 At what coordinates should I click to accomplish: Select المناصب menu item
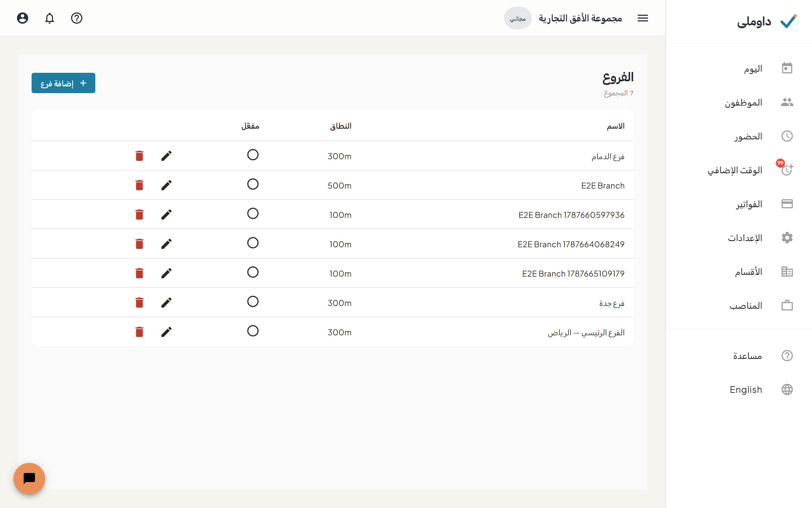pos(739,305)
